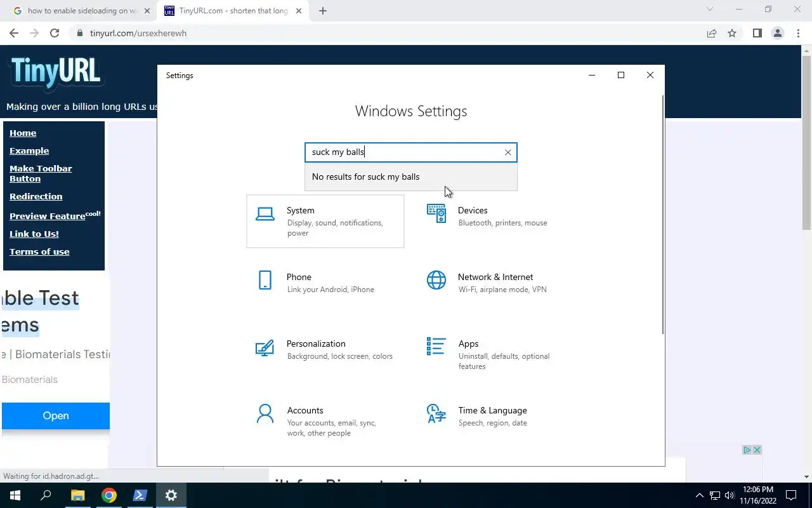Open File Explorer from taskbar
This screenshot has height=508, width=812.
(77, 495)
